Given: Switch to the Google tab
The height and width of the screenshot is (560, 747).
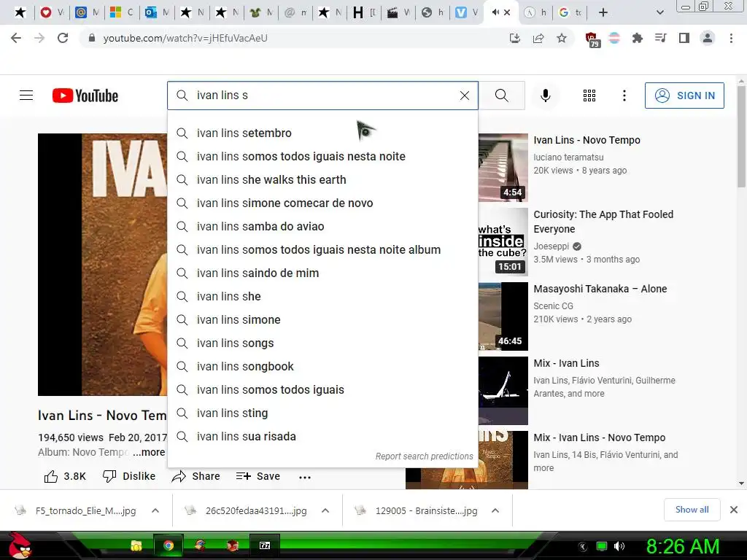Looking at the screenshot, I should pyautogui.click(x=570, y=12).
